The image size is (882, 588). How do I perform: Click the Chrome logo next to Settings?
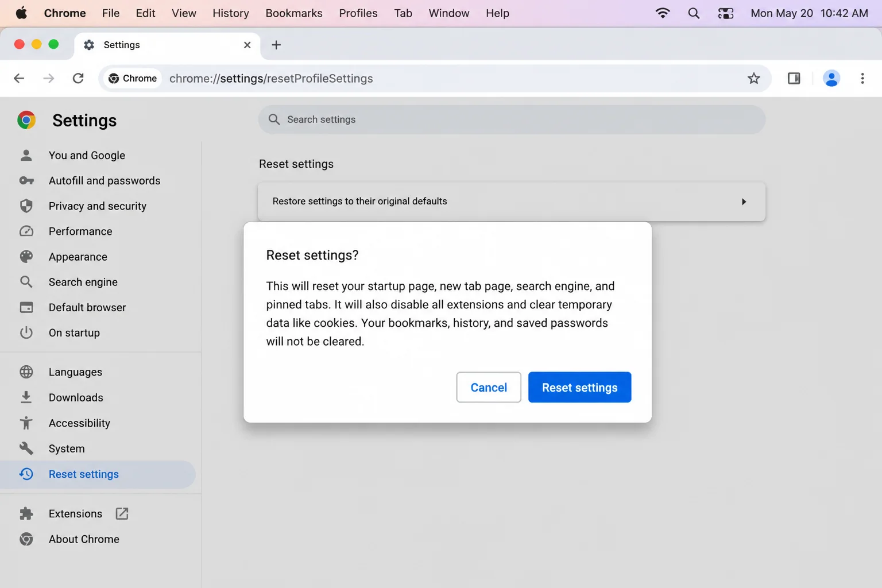coord(26,120)
